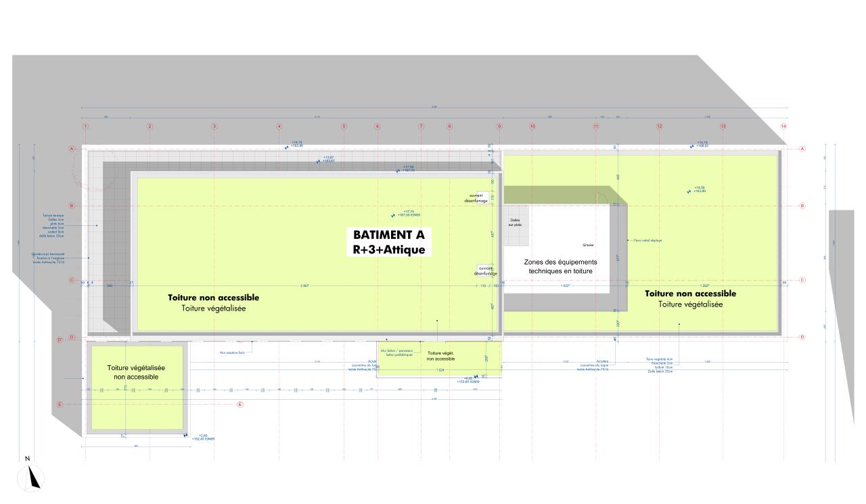The width and height of the screenshot is (866, 504).
Task: Select the Gravier text label
Action: click(587, 245)
